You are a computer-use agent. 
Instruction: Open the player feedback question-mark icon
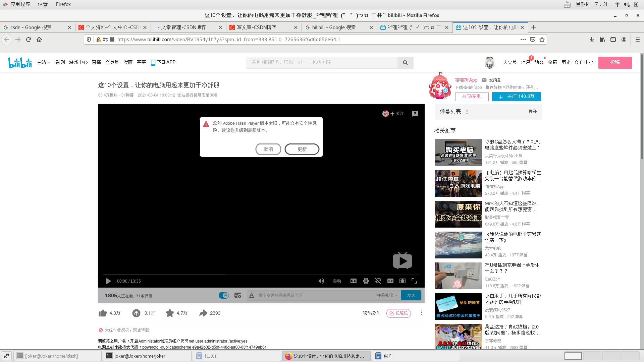[415, 114]
